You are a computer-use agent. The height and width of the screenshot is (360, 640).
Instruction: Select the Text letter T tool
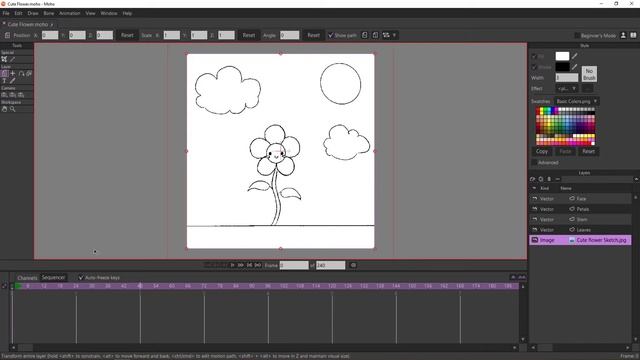pos(4,81)
